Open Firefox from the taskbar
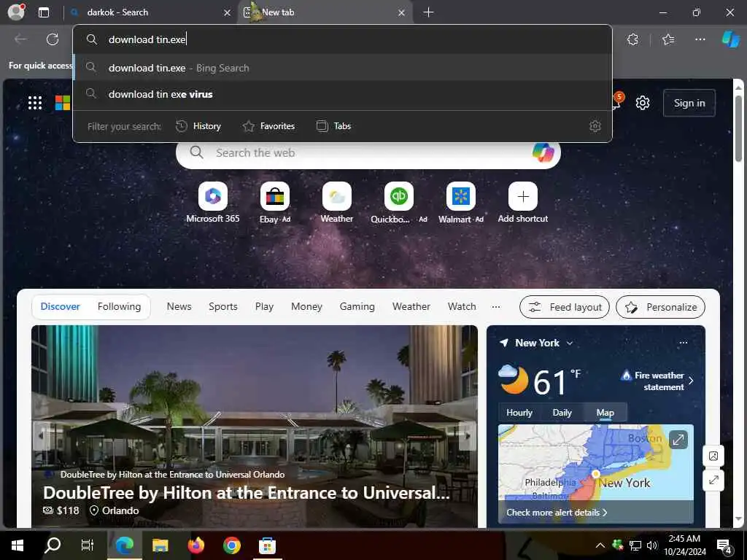This screenshot has height=560, width=747. click(x=196, y=545)
